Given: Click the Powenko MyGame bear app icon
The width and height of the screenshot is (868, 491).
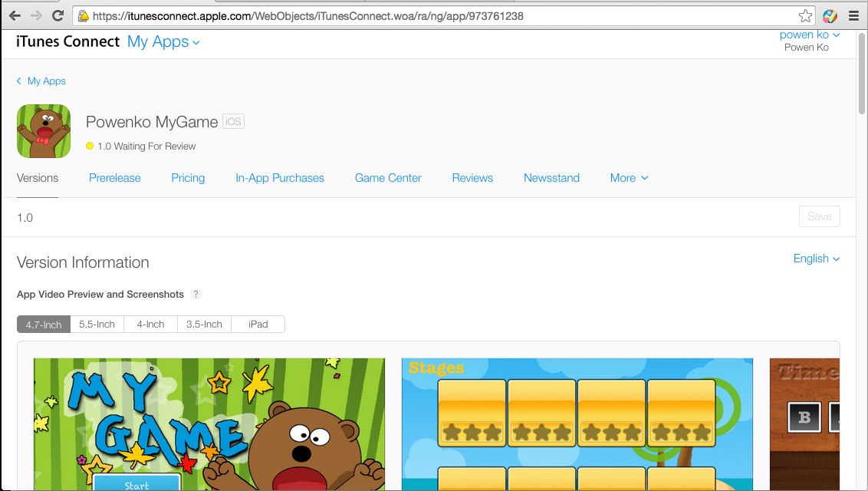Looking at the screenshot, I should point(44,131).
